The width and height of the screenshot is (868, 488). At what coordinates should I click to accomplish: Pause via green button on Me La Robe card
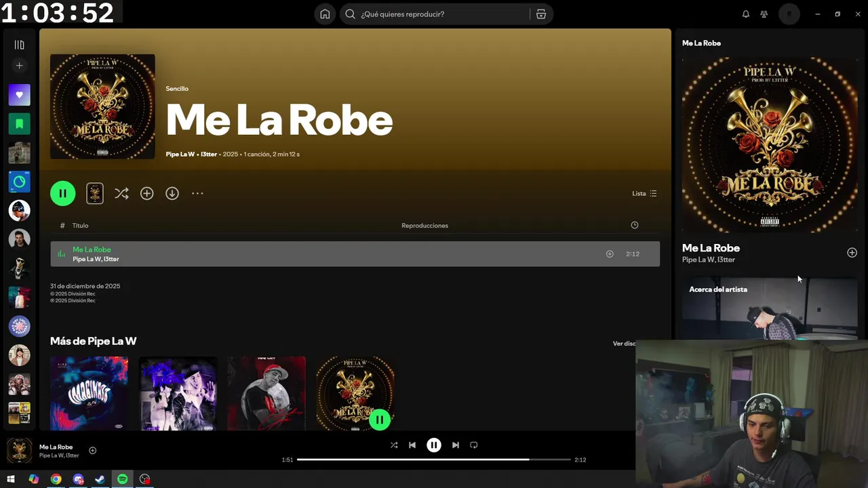point(380,420)
